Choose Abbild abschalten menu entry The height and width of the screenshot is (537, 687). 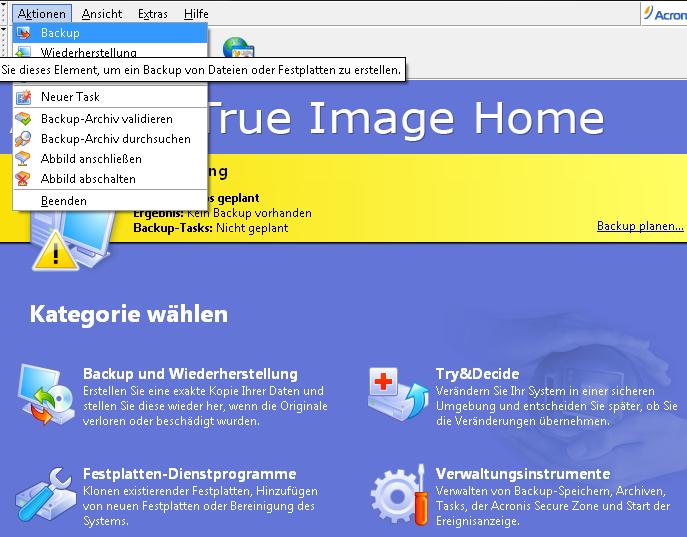[x=110, y=179]
